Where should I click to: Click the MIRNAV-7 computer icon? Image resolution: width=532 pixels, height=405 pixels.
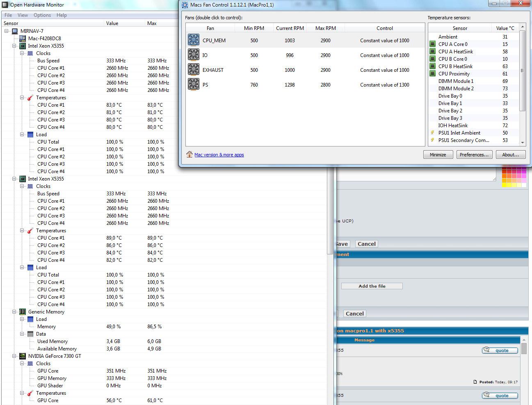[x=15, y=31]
